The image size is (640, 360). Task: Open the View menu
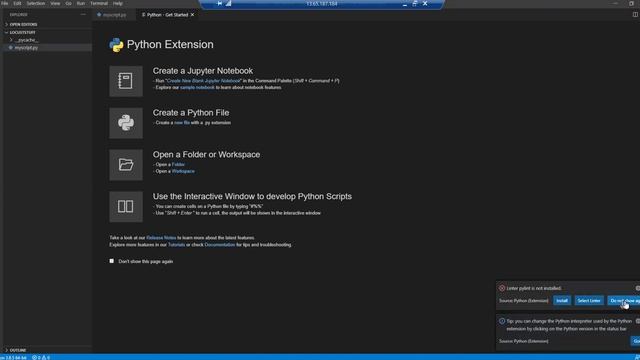pos(55,3)
